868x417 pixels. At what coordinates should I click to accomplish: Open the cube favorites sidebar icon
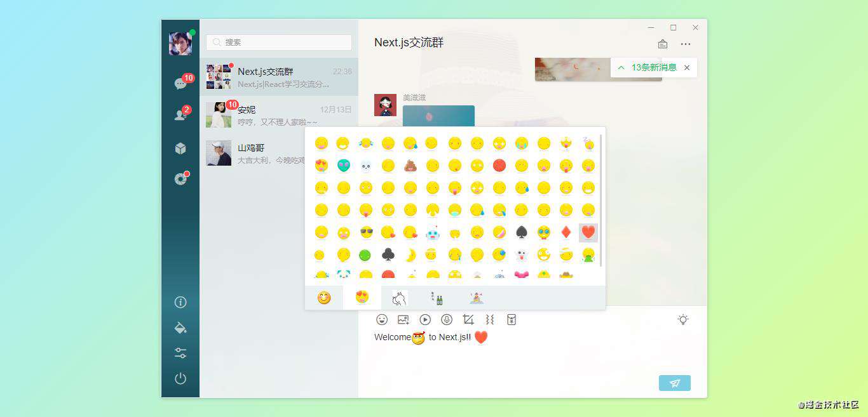tap(180, 149)
